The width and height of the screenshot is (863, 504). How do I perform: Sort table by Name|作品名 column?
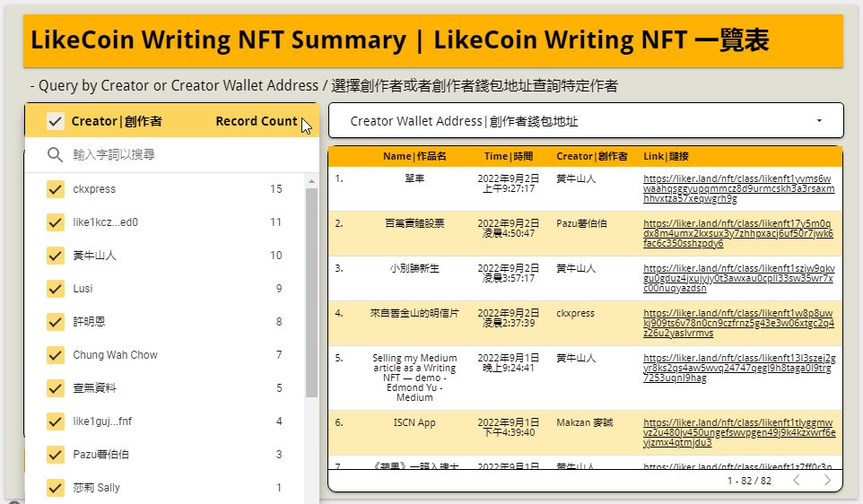(x=414, y=156)
